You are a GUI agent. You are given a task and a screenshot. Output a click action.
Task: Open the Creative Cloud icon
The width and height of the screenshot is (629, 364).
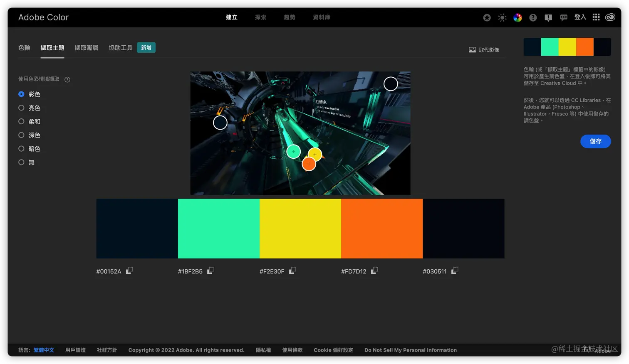[x=610, y=17]
